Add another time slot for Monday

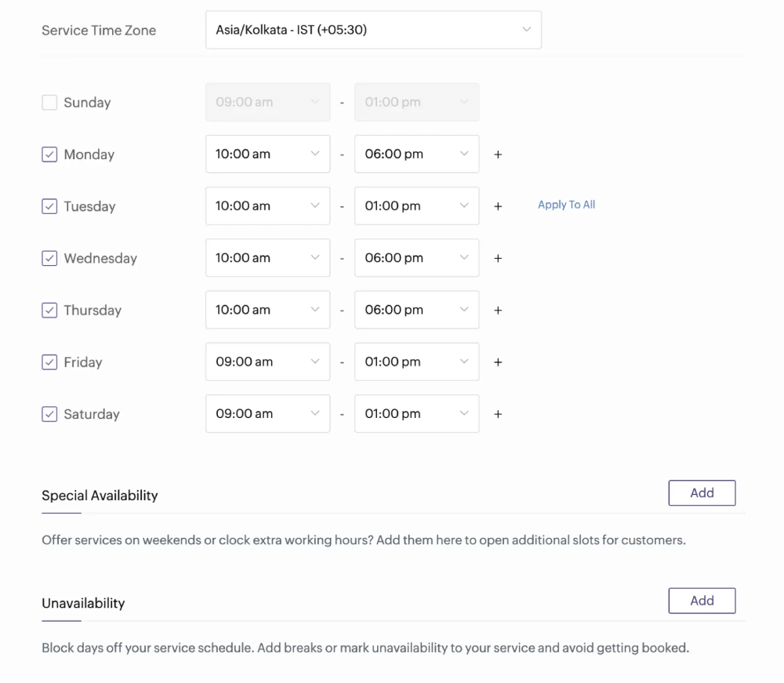pos(498,154)
